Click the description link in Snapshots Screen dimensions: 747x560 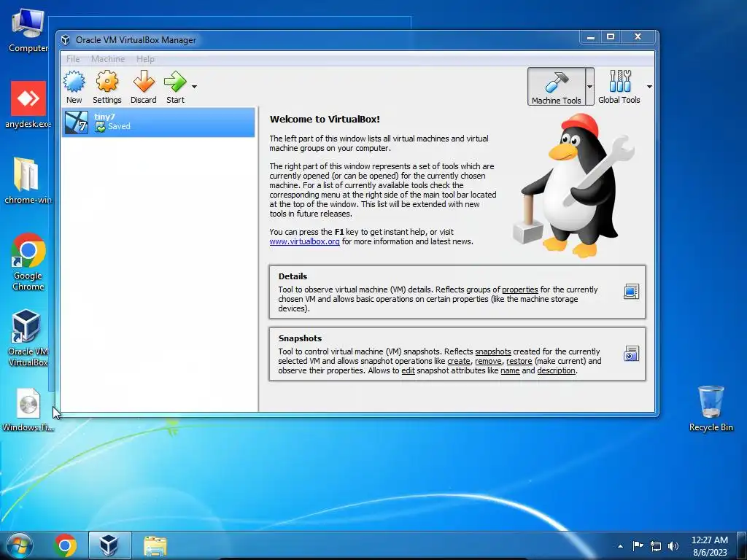pyautogui.click(x=557, y=370)
